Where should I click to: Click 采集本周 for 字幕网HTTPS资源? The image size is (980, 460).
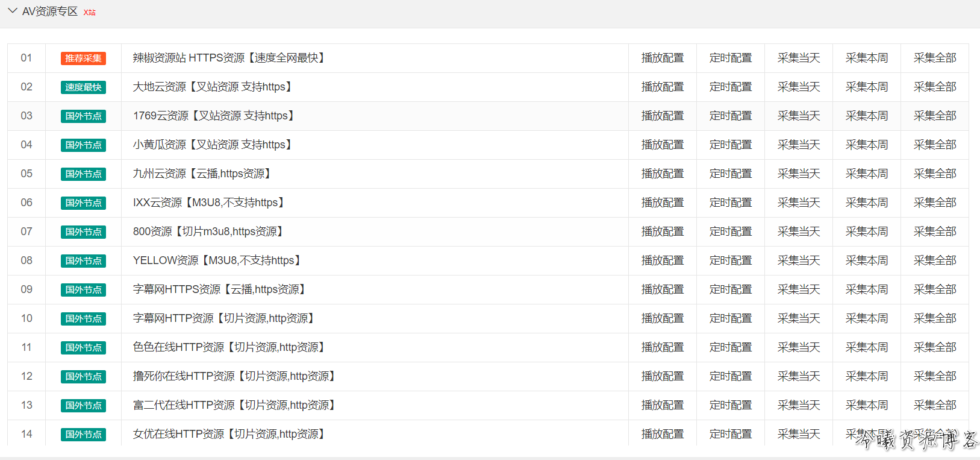pyautogui.click(x=867, y=289)
